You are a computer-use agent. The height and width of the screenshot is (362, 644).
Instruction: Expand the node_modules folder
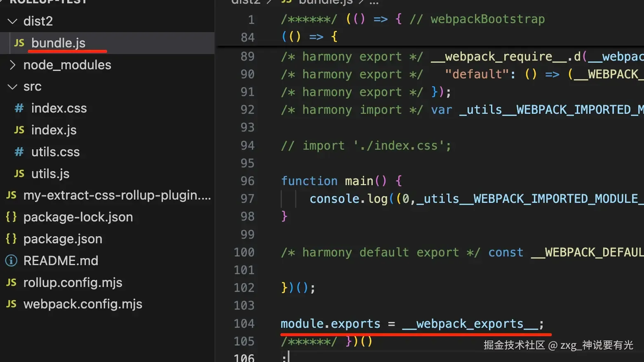click(x=13, y=65)
